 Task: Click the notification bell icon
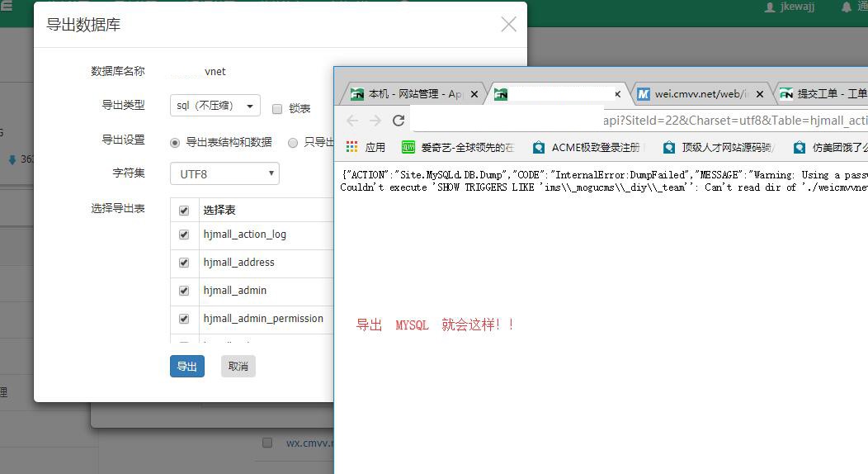[x=846, y=7]
